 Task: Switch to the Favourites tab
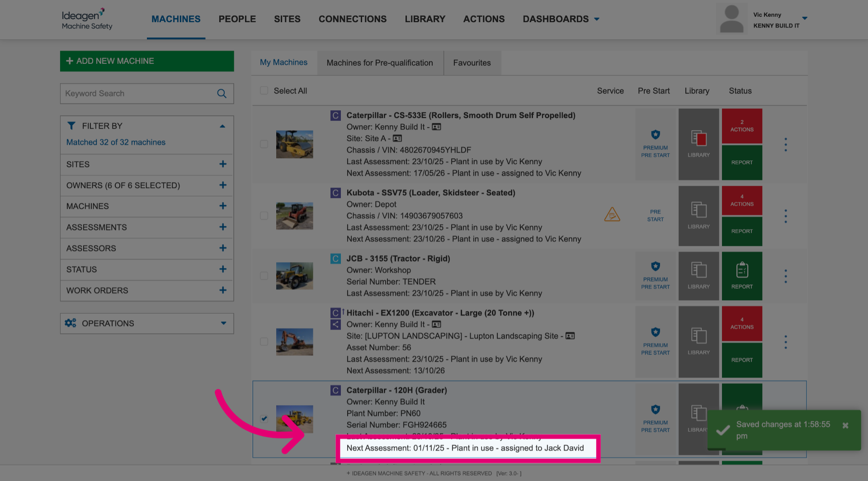[x=472, y=63]
